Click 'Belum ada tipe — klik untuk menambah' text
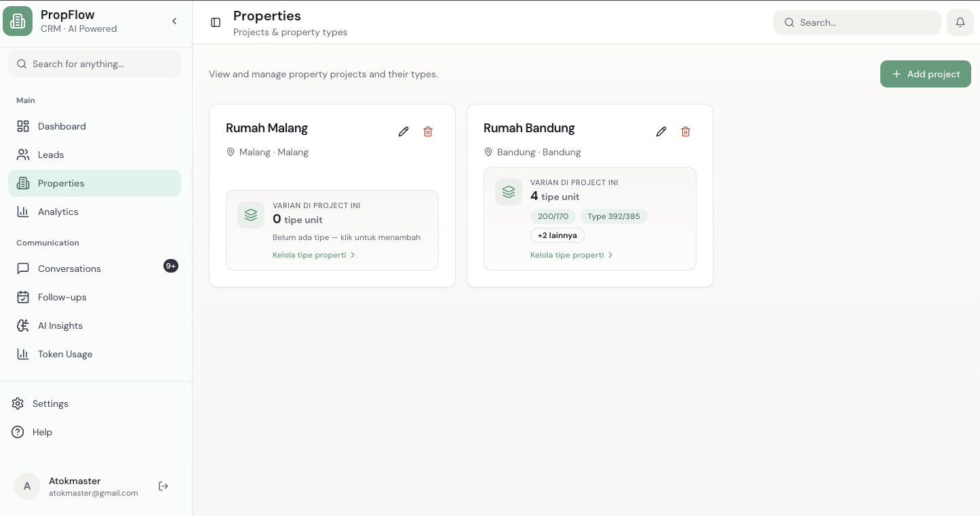Screen dimensions: 980x516 (347, 237)
